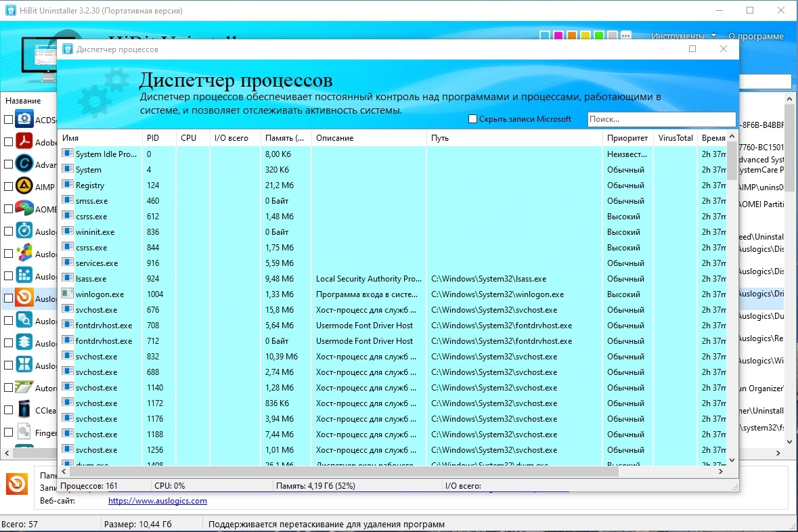
Task: Expand the Инструменты dropdown arrow
Action: click(x=713, y=36)
